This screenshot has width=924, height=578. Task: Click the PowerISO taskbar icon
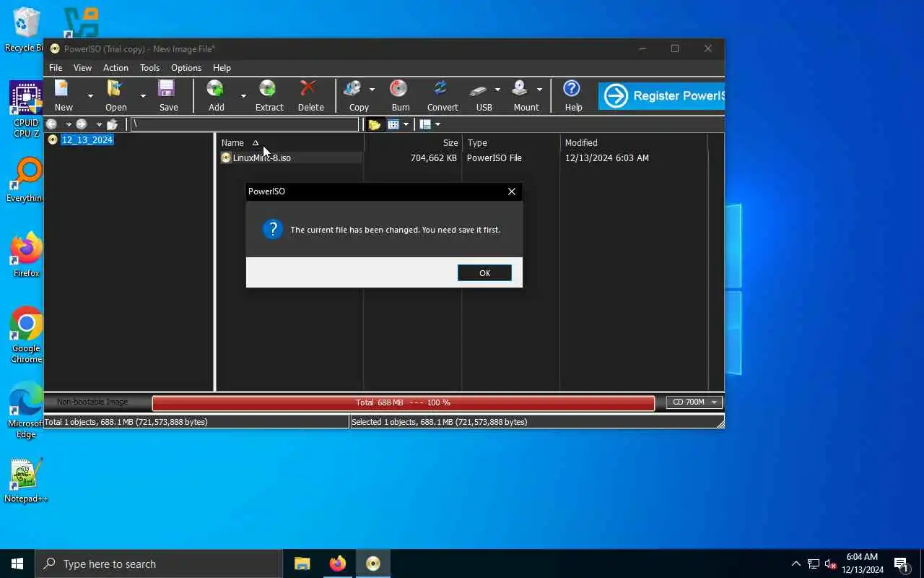pos(372,564)
